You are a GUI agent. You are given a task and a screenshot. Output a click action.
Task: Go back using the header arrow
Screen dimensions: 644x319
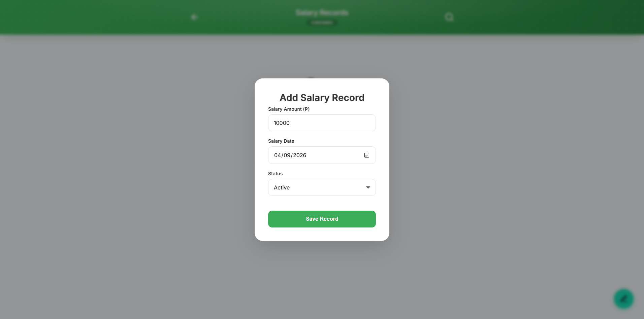(x=194, y=17)
